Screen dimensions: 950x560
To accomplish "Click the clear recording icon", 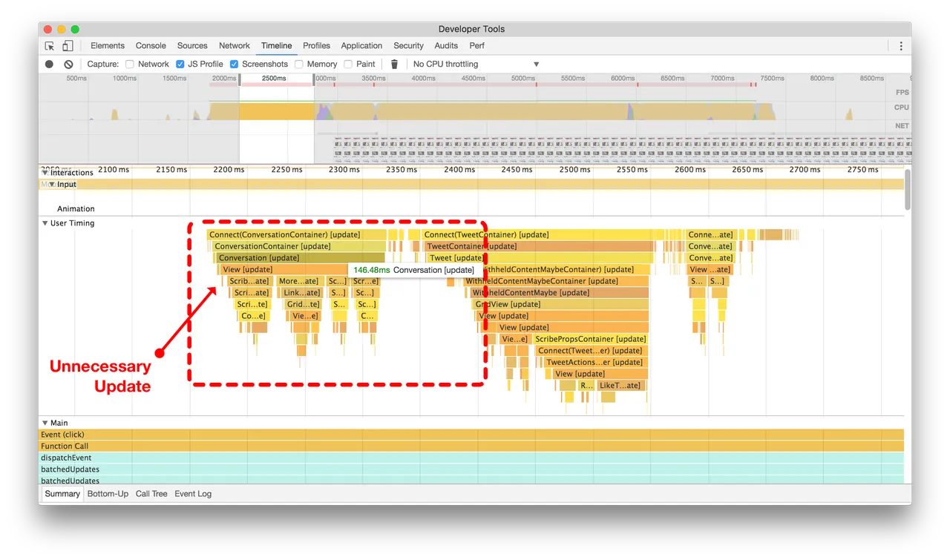I will coord(68,64).
